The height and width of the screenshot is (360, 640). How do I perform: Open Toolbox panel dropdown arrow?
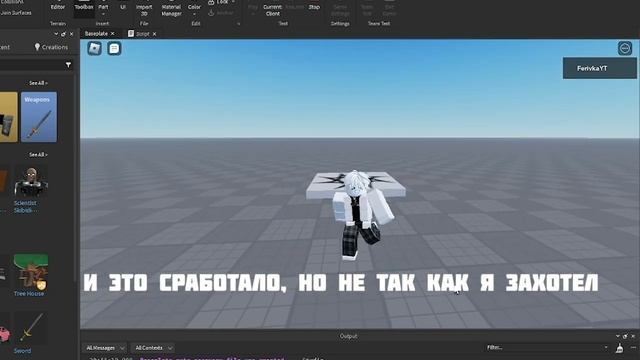pyautogui.click(x=56, y=34)
